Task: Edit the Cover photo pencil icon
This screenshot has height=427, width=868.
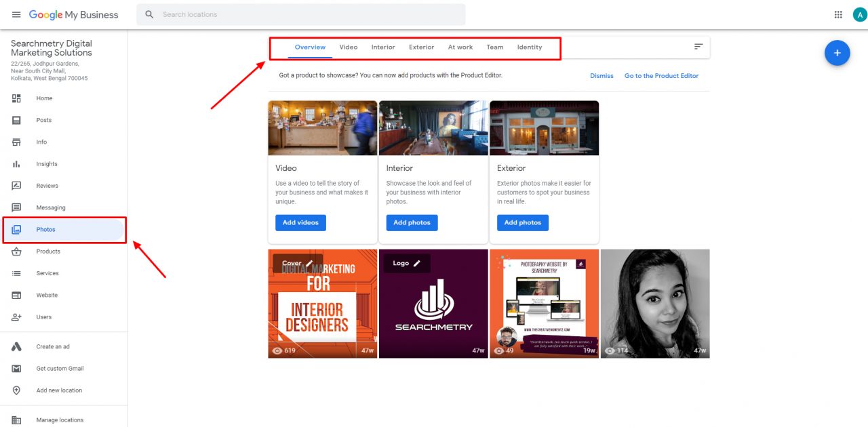Action: tap(310, 263)
